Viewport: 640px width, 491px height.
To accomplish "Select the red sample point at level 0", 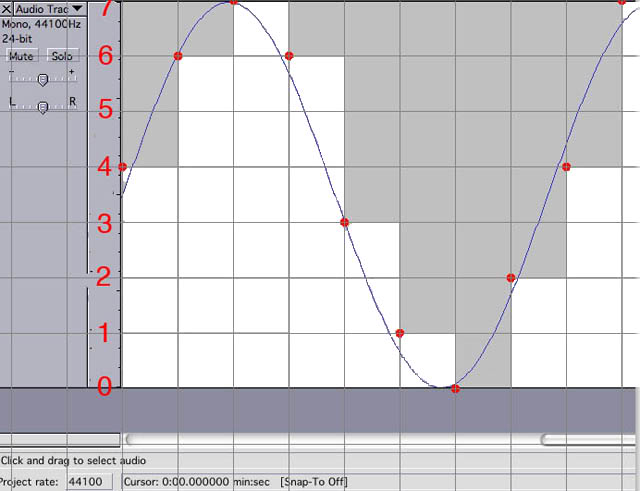I will 455,388.
